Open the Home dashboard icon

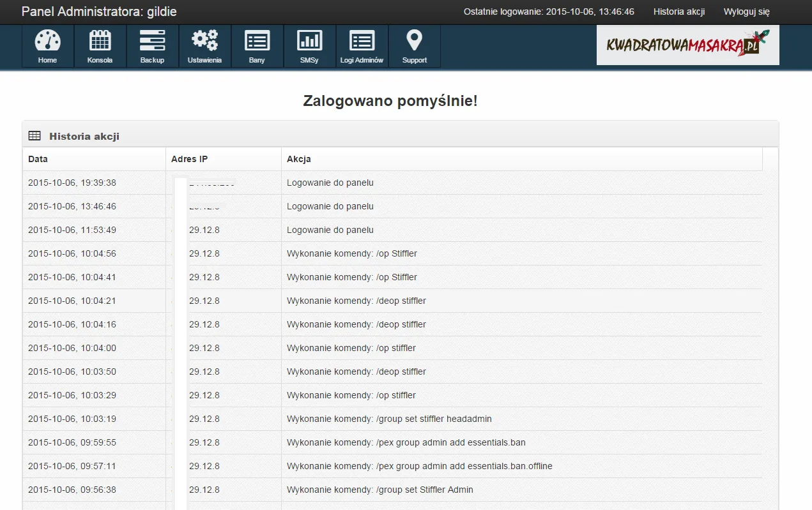(47, 46)
